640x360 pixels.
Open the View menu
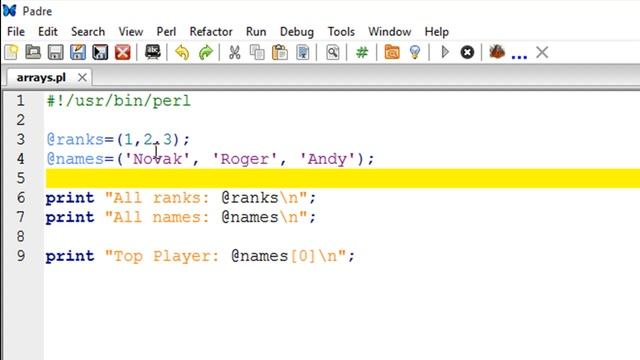coord(131,32)
